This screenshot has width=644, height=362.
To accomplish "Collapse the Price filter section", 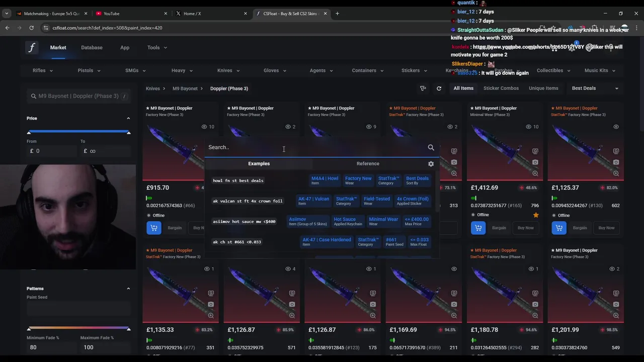I will [128, 118].
